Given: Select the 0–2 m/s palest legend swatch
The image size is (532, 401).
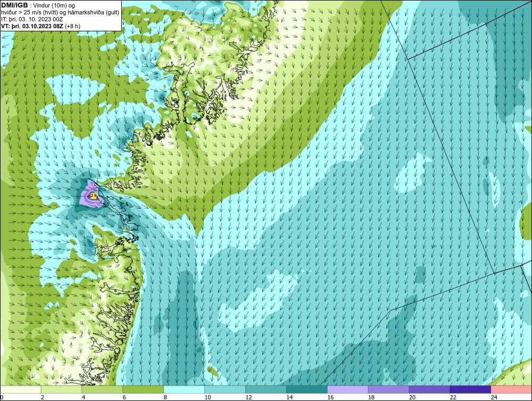Looking at the screenshot, I should (x=20, y=389).
